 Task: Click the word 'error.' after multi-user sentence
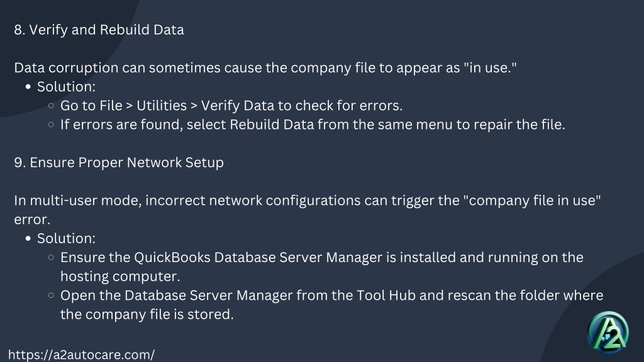click(32, 220)
